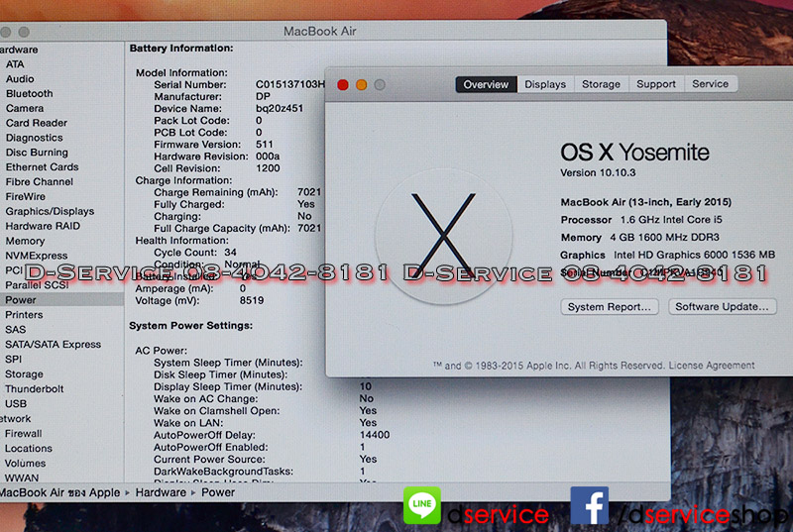The width and height of the screenshot is (793, 532).
Task: Select Audio in the sidebar
Action: [20, 79]
